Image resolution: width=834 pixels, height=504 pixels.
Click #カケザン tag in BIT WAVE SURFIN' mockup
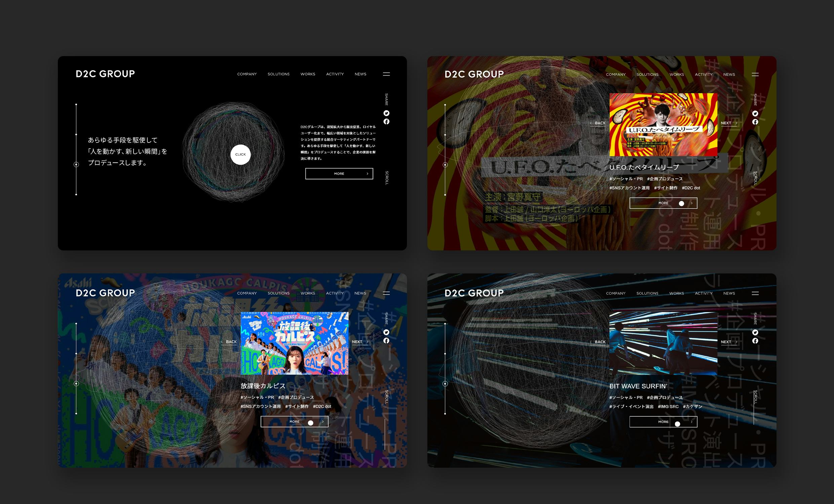tap(692, 407)
